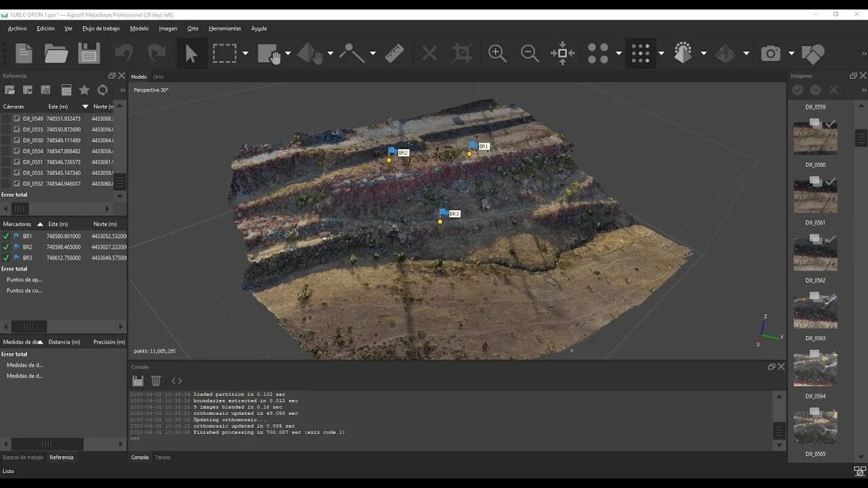Select the Navigation arrow pointer tool
The width and height of the screenshot is (868, 488).
coord(191,53)
